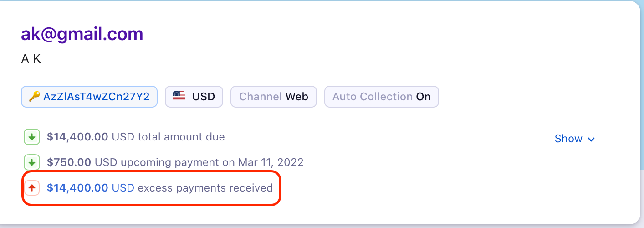The width and height of the screenshot is (644, 228).
Task: Click the "excess payments received" text
Action: point(205,188)
